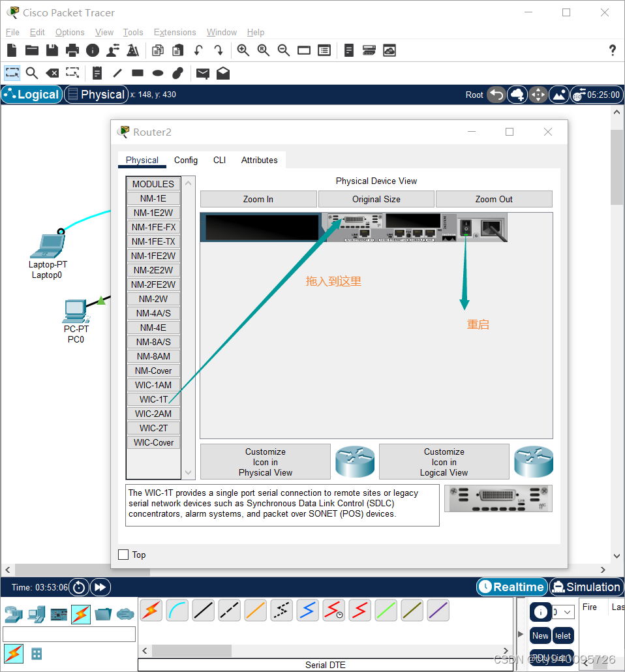Switch to Simulation mode

[x=587, y=587]
